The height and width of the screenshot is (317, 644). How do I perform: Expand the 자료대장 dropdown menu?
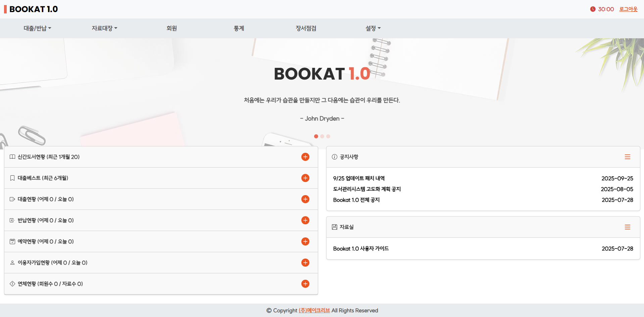(x=104, y=28)
